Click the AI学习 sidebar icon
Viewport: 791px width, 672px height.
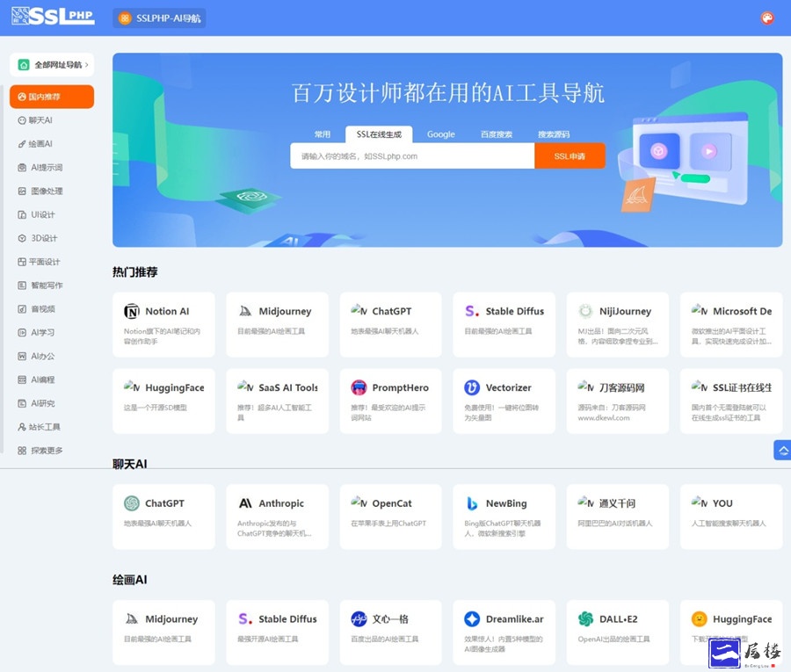point(22,333)
